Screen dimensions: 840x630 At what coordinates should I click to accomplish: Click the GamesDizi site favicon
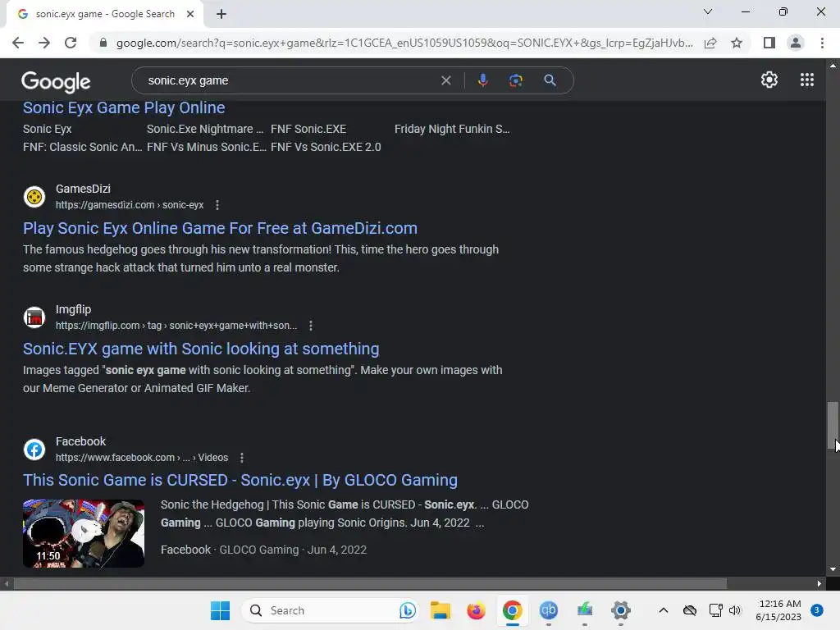[x=34, y=197]
